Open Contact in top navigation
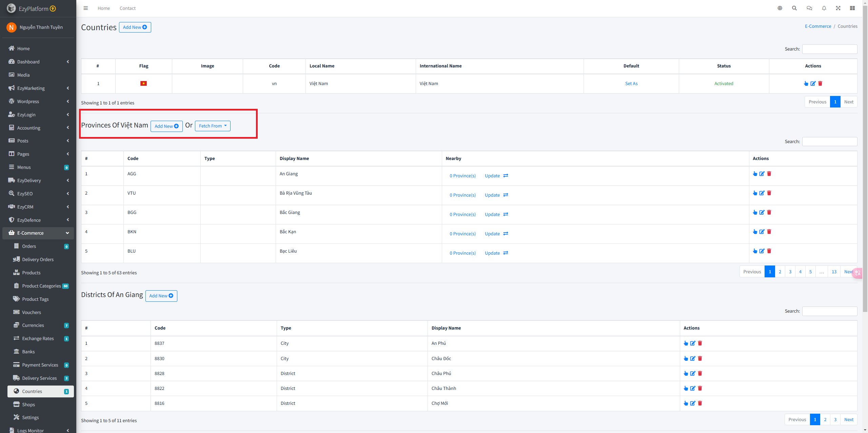The height and width of the screenshot is (433, 868). coord(127,8)
